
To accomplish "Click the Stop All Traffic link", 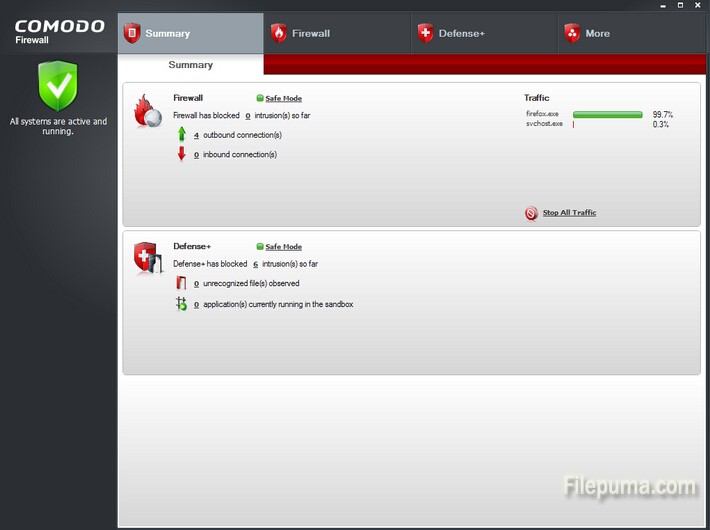I will (x=569, y=213).
